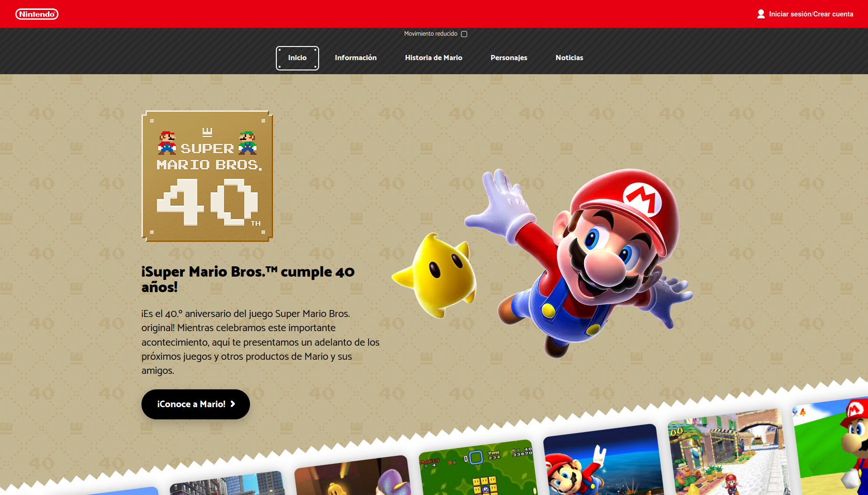Open the Información section

click(355, 58)
